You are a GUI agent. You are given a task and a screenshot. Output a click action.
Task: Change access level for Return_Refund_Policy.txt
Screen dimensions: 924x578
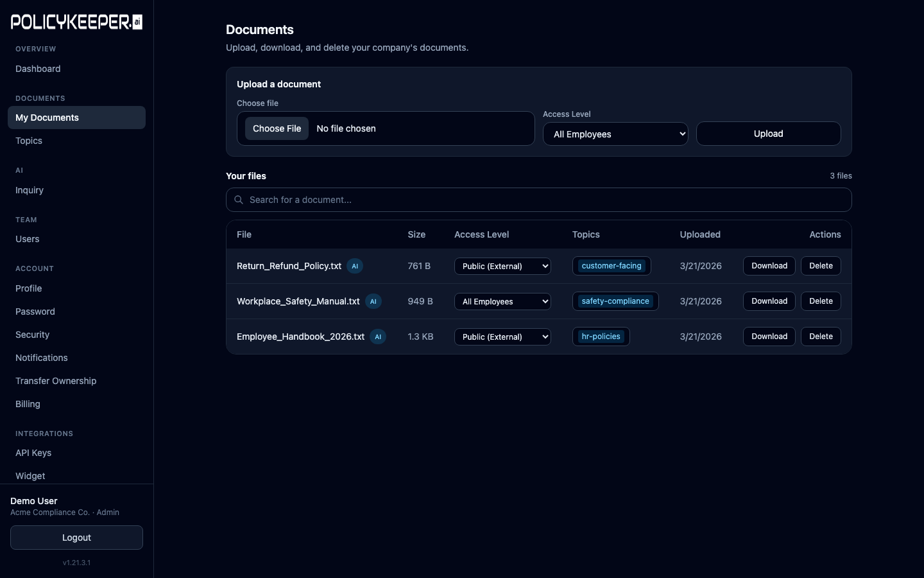pyautogui.click(x=502, y=266)
